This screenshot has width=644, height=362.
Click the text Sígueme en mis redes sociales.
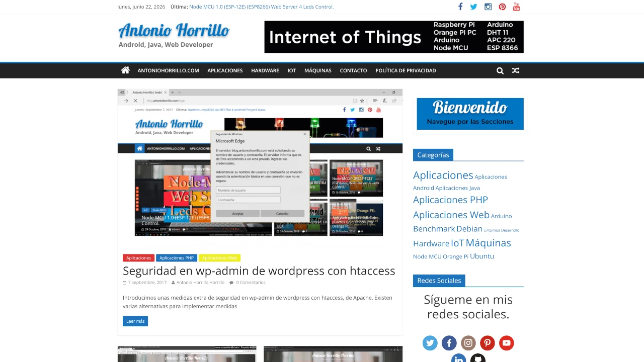[x=468, y=307]
